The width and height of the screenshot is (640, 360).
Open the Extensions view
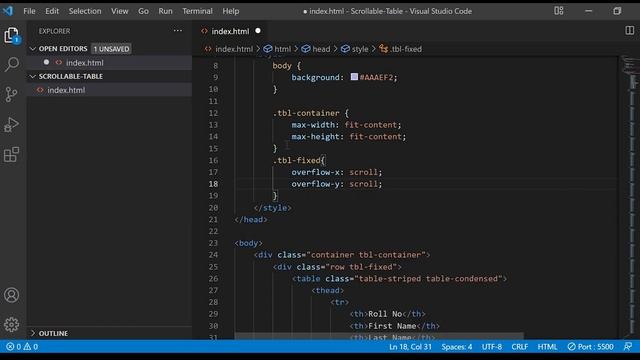point(11,155)
